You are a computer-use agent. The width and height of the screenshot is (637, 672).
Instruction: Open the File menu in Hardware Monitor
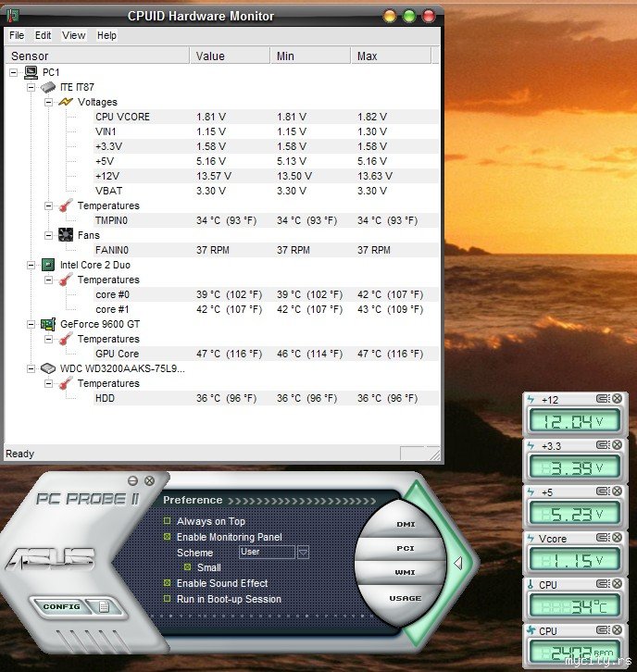click(17, 35)
